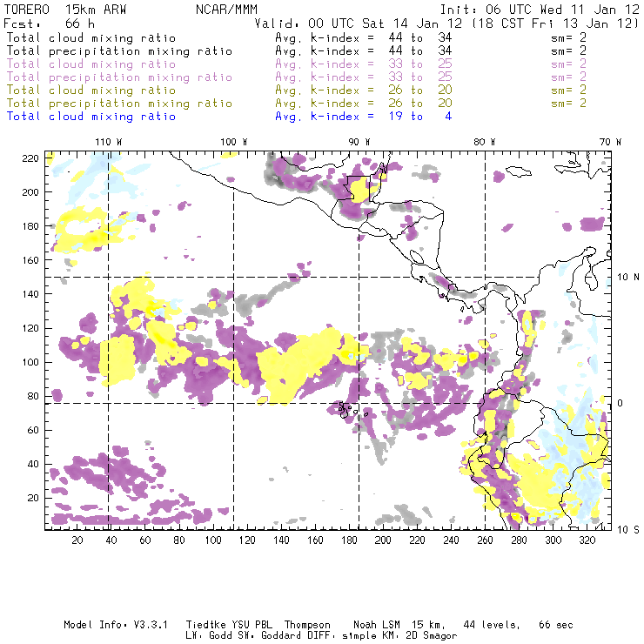Screen dimensions: 644x644
Task: Click the "YSU PBL" footer text
Action: click(x=252, y=625)
